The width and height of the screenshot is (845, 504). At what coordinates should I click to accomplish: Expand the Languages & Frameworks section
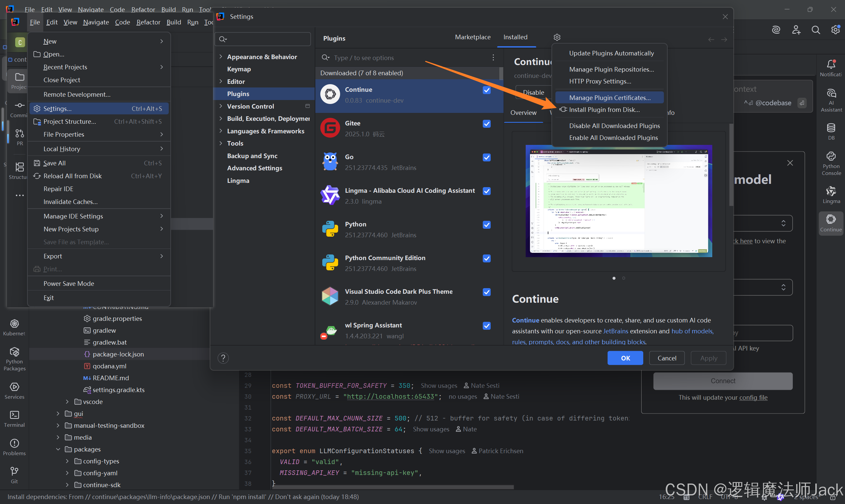221,131
